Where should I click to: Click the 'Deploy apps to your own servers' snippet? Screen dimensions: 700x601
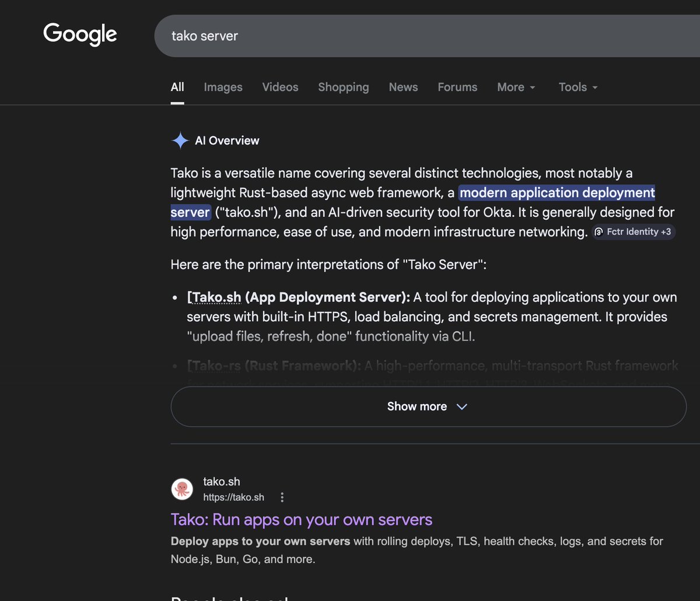point(260,541)
